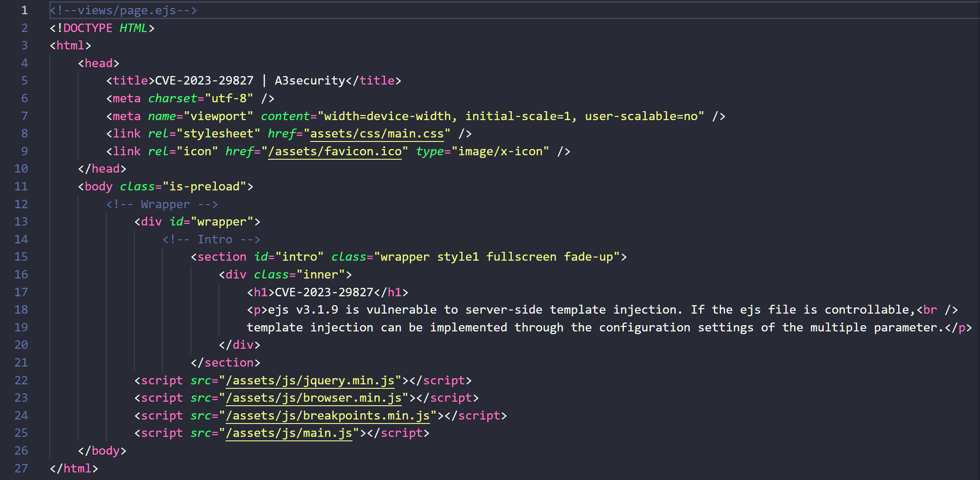
Task: Open the assets/css/main.css stylesheet link
Action: coord(377,133)
